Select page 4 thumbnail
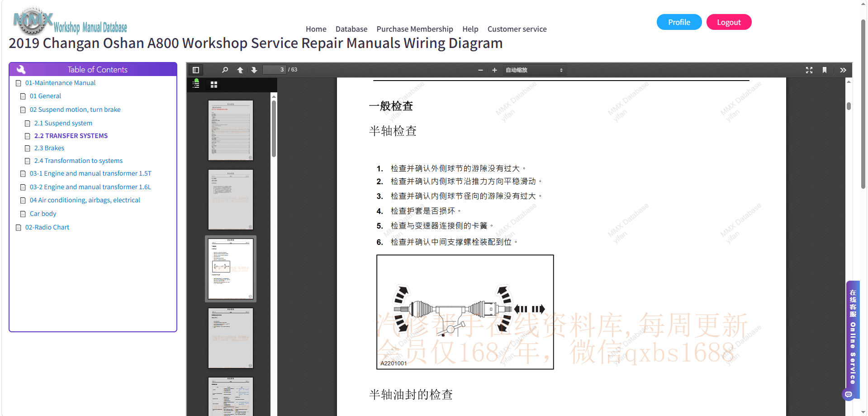Viewport: 868px width, 416px height. tap(231, 338)
